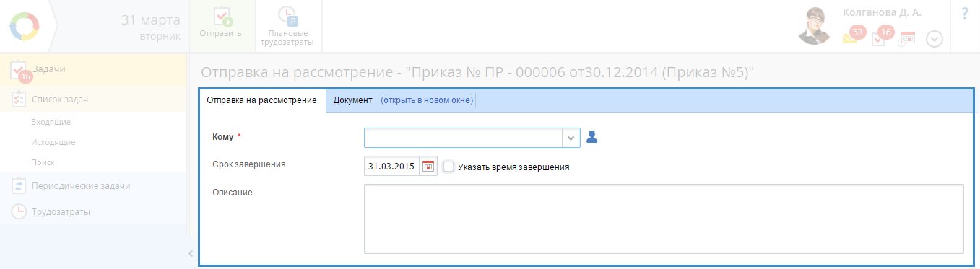The height and width of the screenshot is (269, 980).
Task: Click the user name Колганова Д. А.
Action: (882, 12)
